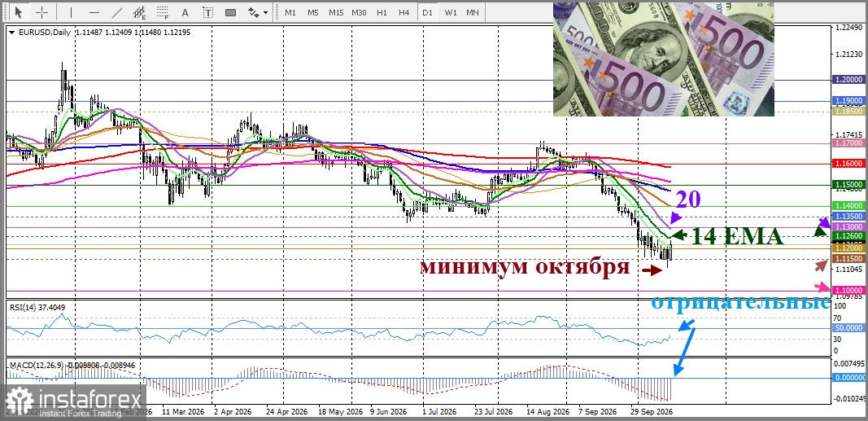The image size is (868, 421).
Task: Click the 1.13000 level price label
Action: pos(848,226)
